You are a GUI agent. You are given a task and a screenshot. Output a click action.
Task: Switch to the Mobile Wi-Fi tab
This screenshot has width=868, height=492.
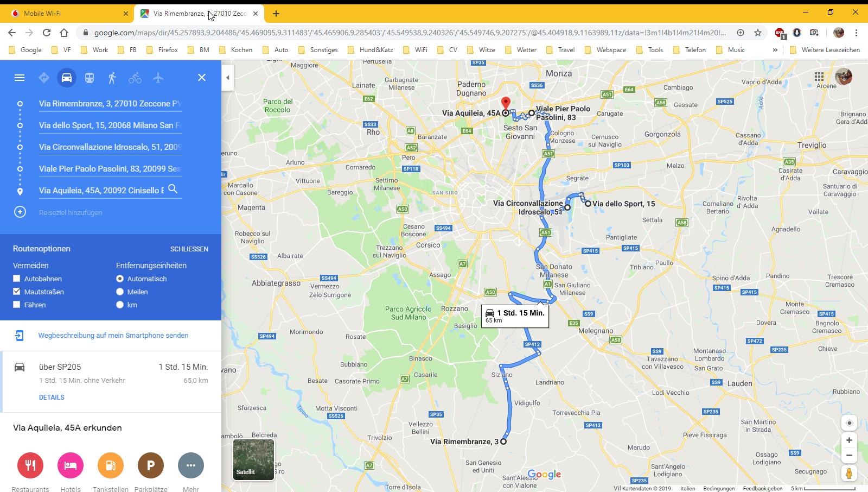pos(66,14)
